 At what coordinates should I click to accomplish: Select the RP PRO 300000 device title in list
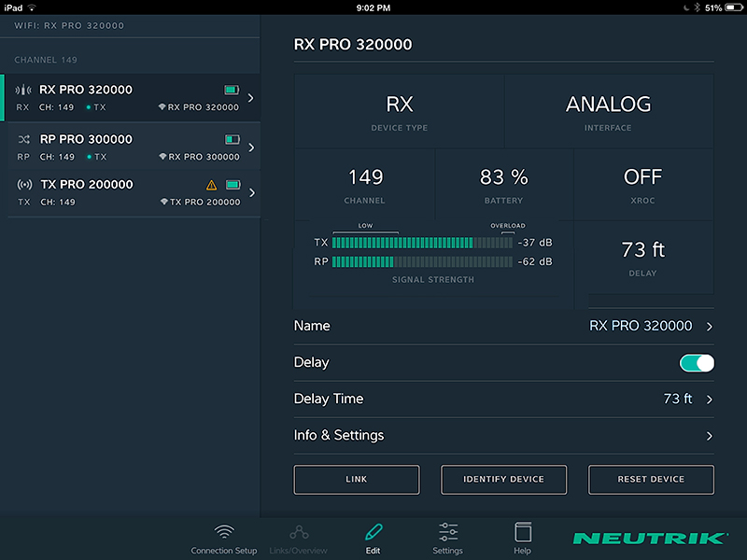[x=86, y=139]
